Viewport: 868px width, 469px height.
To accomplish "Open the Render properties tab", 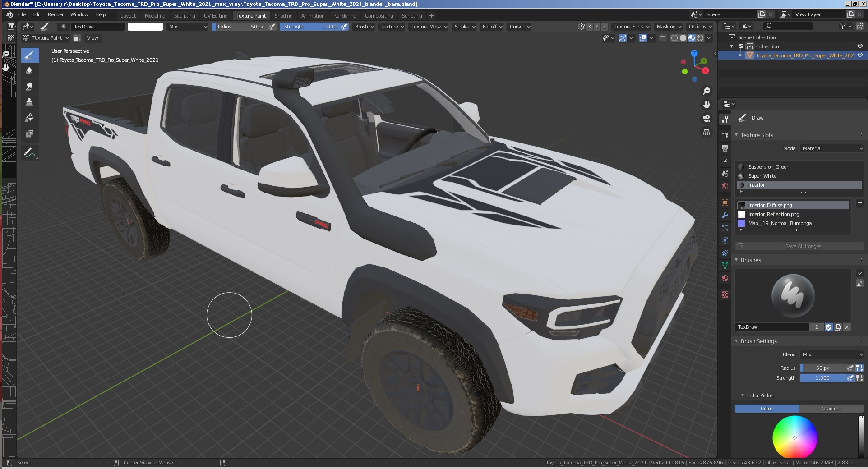I will pos(725,136).
